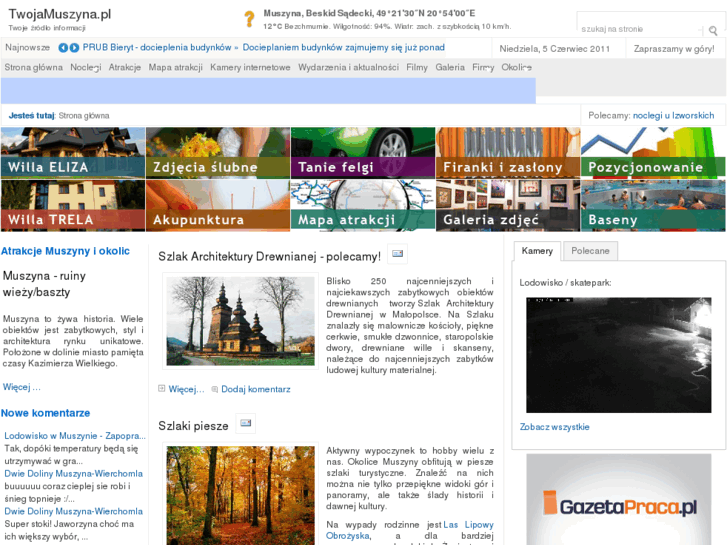Viewport: 727px width, 545px height.
Task: Click 'Więcej ...' under Muszyna ruins text
Action: [21, 387]
